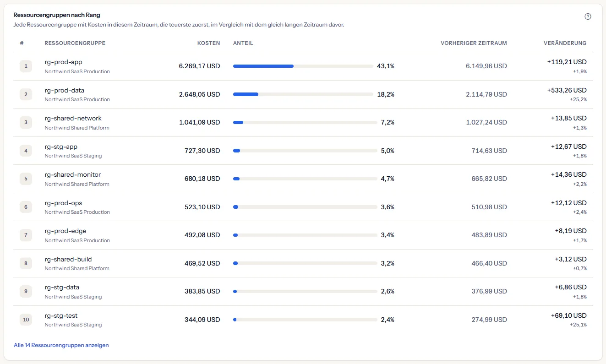Click the VORHERIGER ZEITRAUM column header
The width and height of the screenshot is (606, 364).
474,43
